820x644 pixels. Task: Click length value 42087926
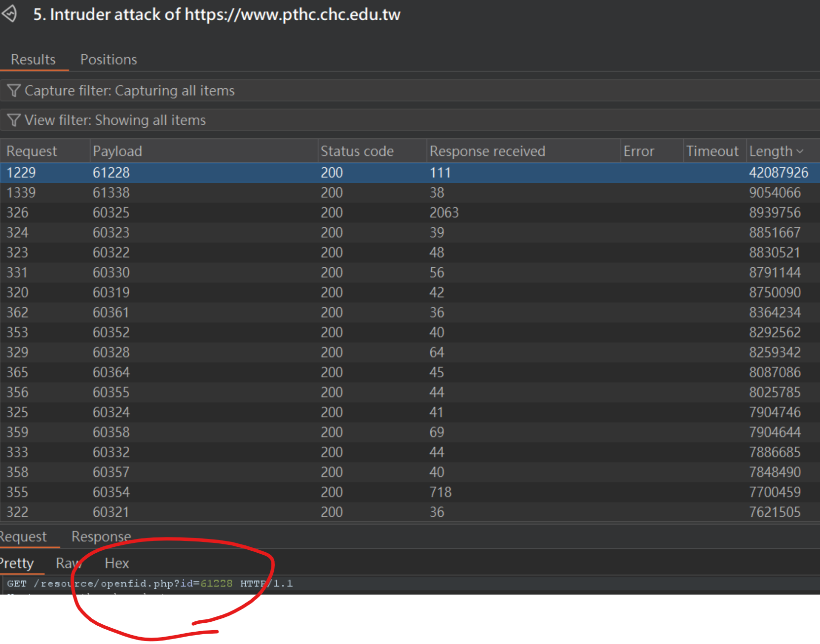pos(779,173)
